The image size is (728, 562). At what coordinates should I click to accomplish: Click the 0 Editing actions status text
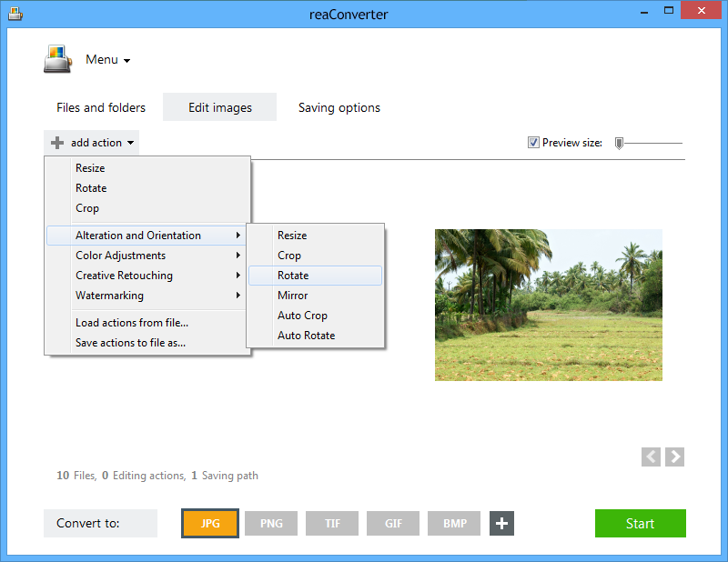144,476
